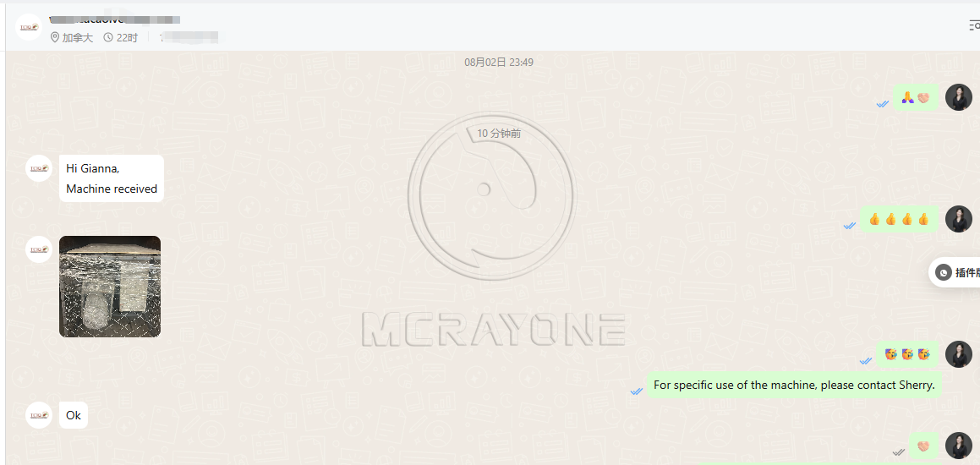The width and height of the screenshot is (980, 465).
Task: Click sender avatar beside the party emoji message
Action: pyautogui.click(x=958, y=354)
